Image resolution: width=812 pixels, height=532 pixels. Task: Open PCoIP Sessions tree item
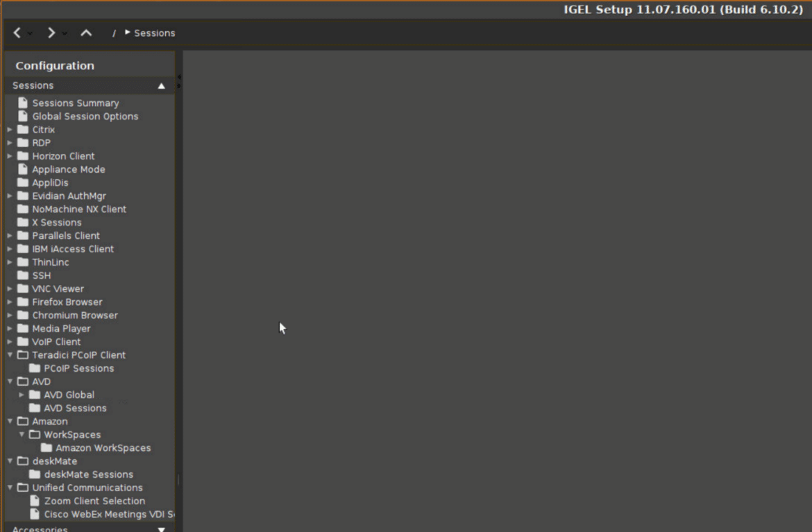point(71,368)
